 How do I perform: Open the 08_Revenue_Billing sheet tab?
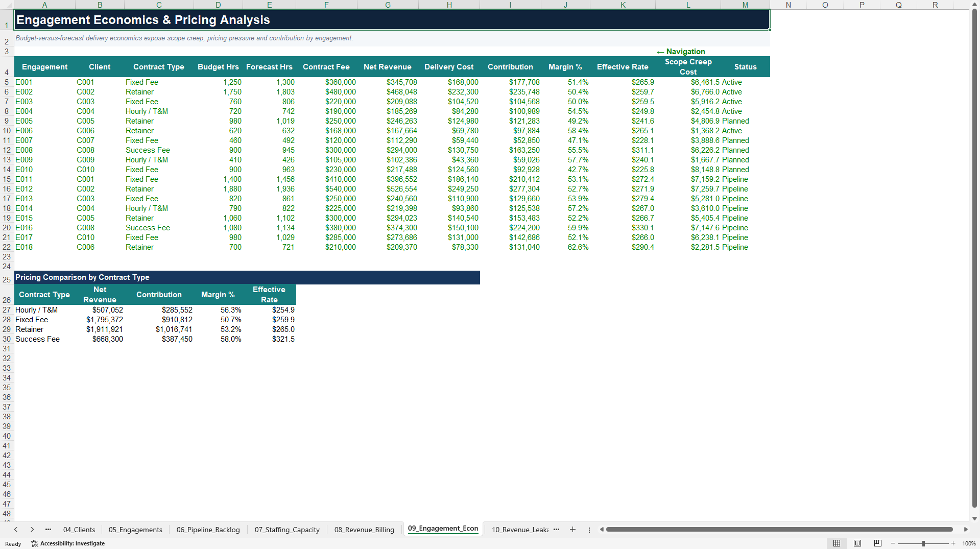pos(364,530)
